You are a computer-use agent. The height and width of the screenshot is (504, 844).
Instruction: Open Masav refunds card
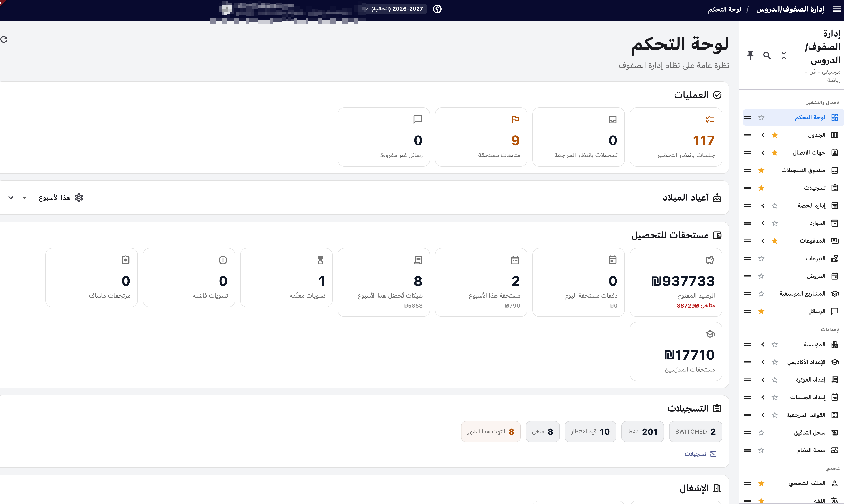(x=91, y=278)
